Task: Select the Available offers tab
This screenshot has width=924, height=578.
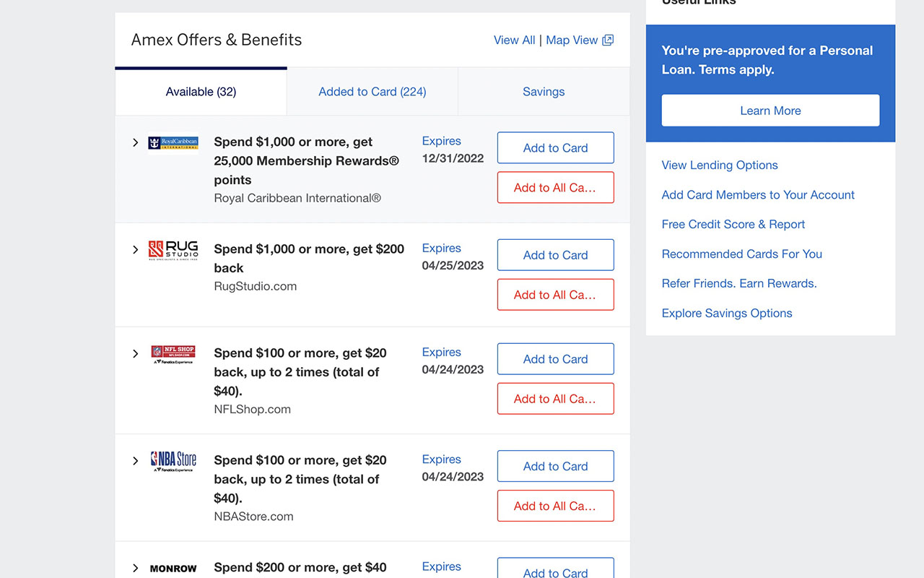Action: pyautogui.click(x=200, y=91)
